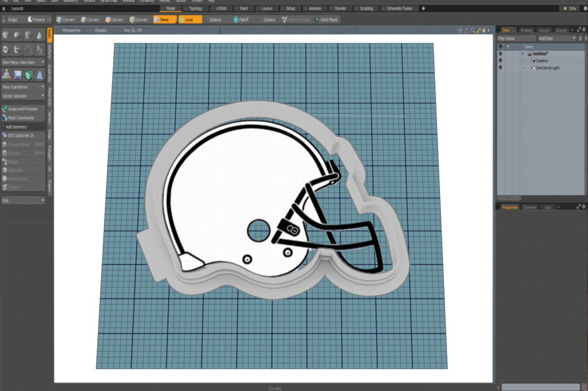The height and width of the screenshot is (391, 588).
Task: Toggle the Only star filter
Action: point(570,8)
